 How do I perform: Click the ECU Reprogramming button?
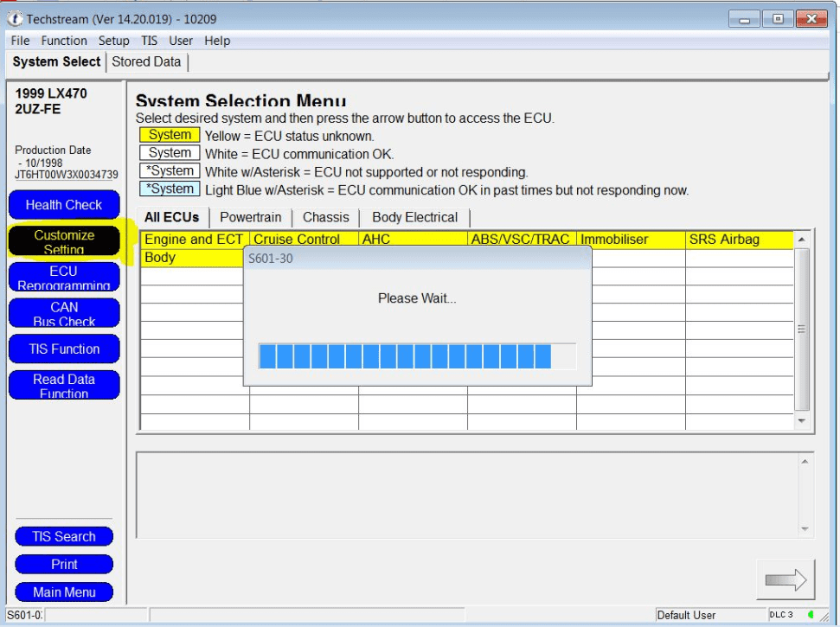(x=64, y=278)
